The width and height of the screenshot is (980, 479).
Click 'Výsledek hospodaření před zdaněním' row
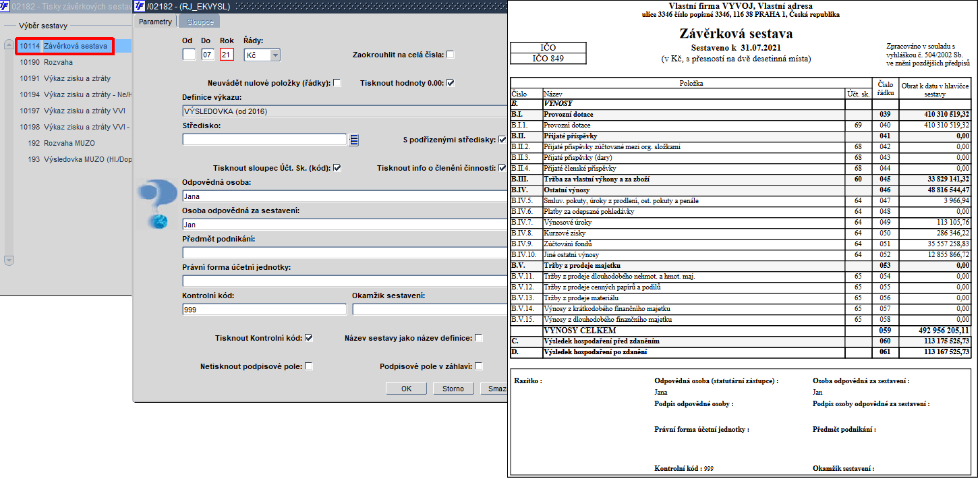tap(741, 341)
